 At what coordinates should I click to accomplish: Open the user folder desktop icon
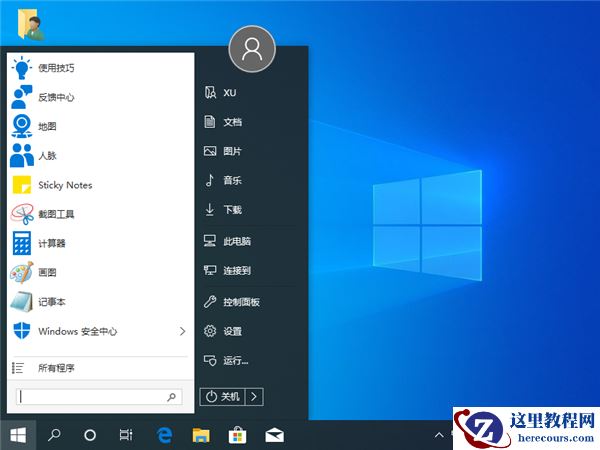31,24
